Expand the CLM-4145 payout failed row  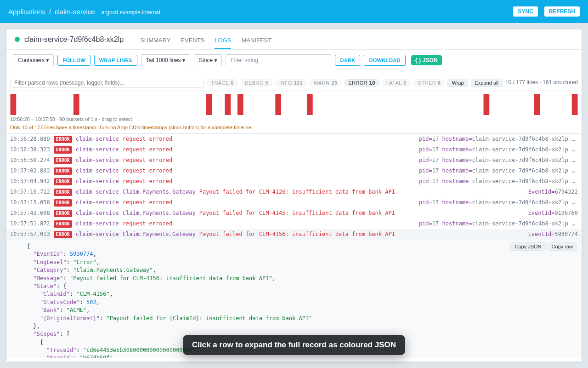tap(294, 213)
